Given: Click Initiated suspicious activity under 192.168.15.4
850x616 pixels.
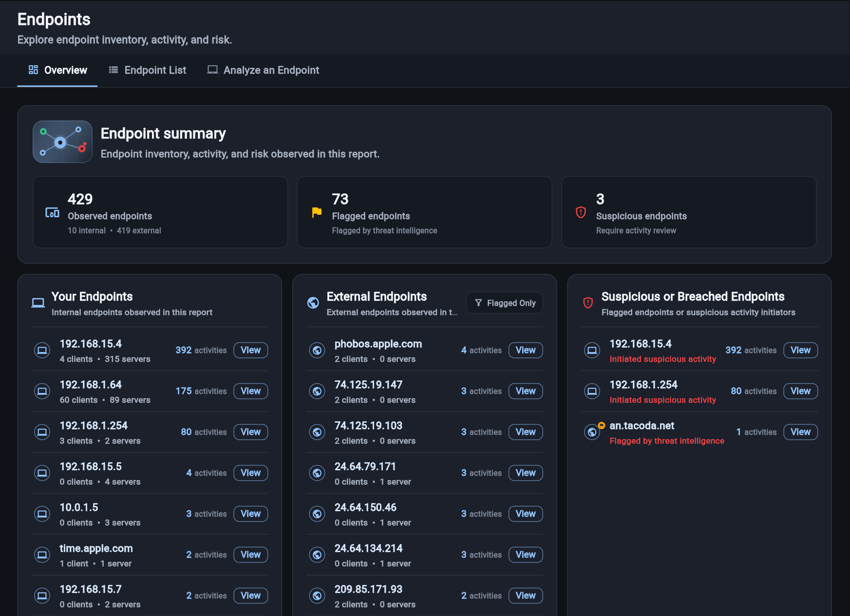Looking at the screenshot, I should 663,359.
